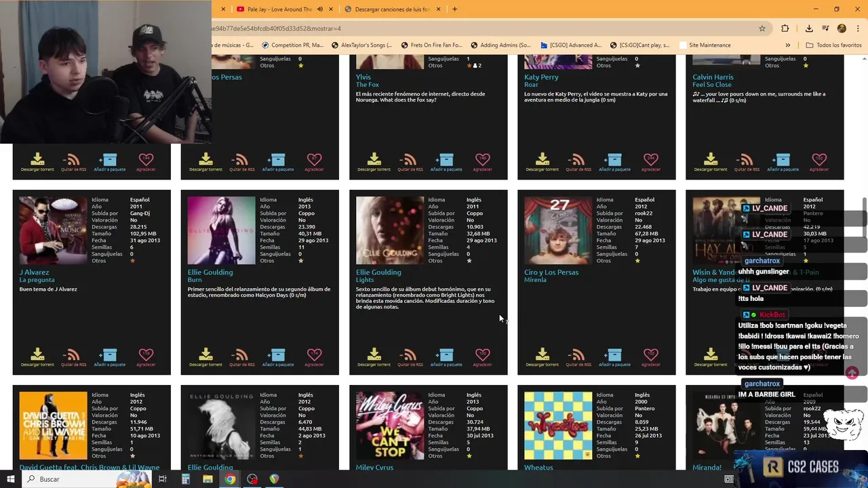868x488 pixels.
Task: Download torrent for Calvin Harris Feel So Close
Action: point(710,162)
